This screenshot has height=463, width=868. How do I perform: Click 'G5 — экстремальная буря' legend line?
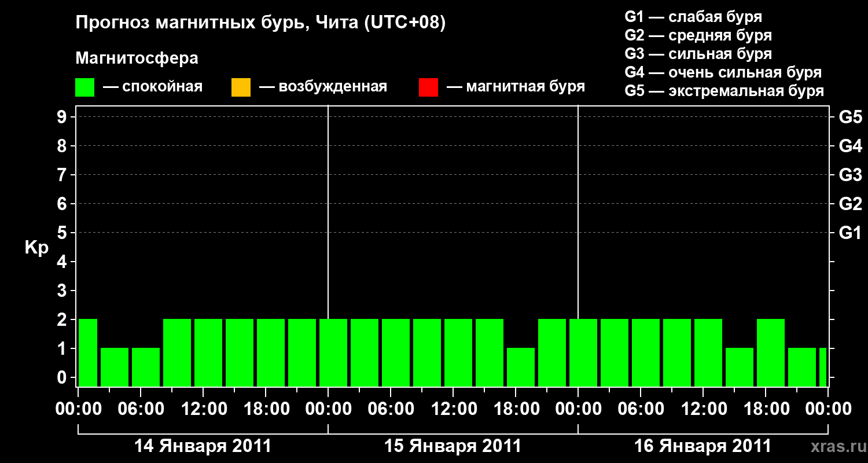724,91
